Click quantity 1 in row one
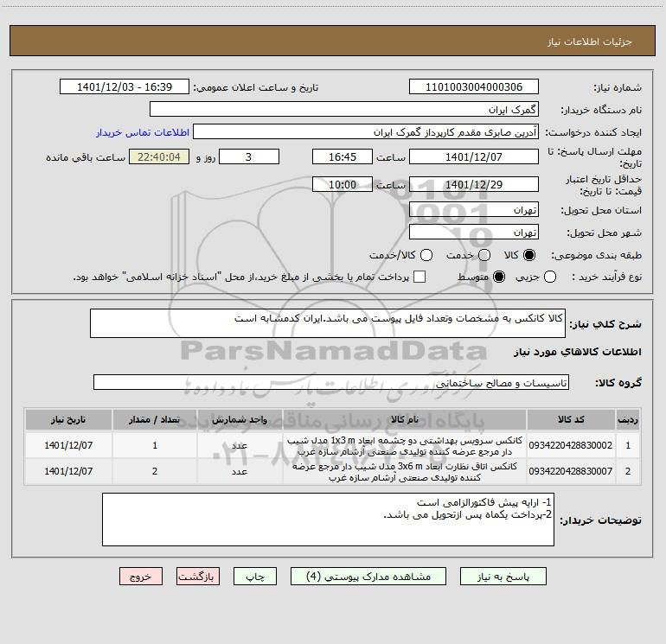The height and width of the screenshot is (644, 666). (x=155, y=445)
